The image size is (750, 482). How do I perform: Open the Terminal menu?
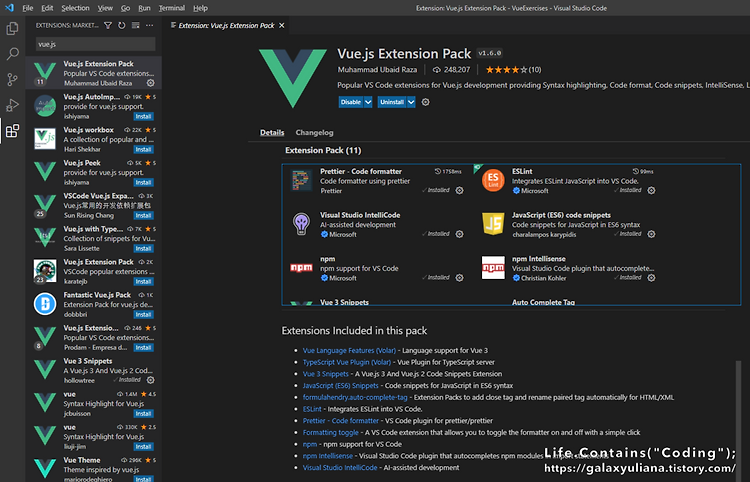172,8
